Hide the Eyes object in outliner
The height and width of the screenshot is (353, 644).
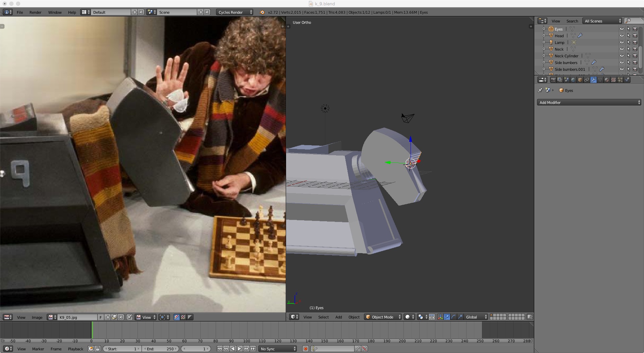[x=622, y=29]
